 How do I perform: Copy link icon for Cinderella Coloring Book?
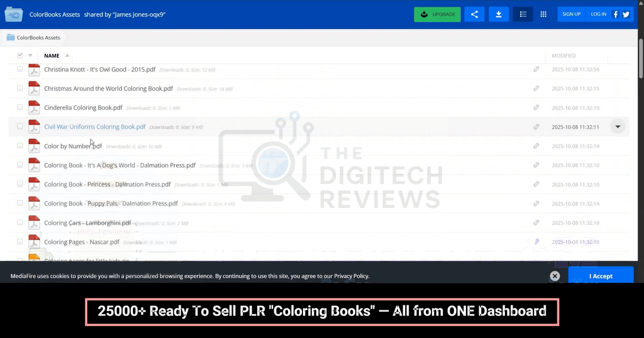536,107
